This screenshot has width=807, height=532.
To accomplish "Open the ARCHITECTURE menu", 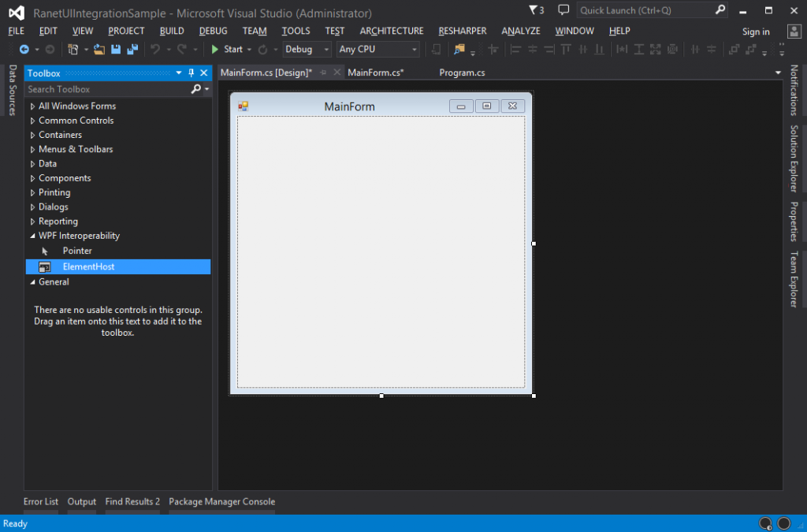I will click(391, 31).
